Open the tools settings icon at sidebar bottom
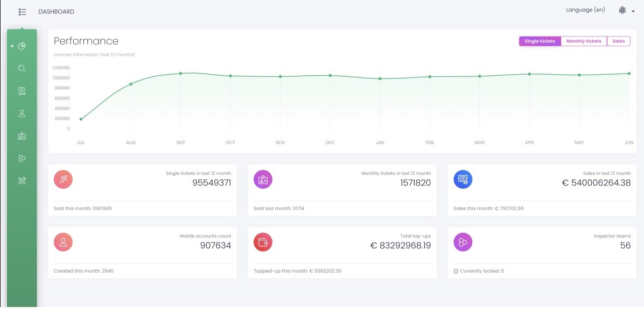This screenshot has height=314, width=644. [22, 181]
